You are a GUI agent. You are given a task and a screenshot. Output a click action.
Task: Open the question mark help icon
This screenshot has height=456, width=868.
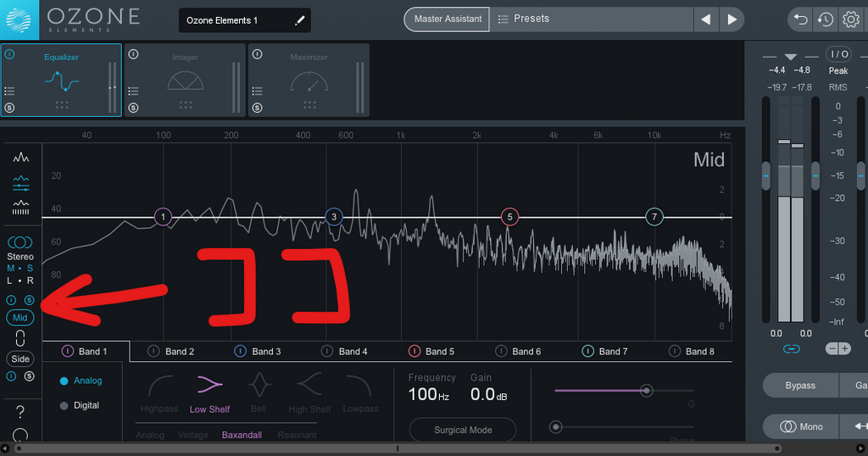(20, 412)
